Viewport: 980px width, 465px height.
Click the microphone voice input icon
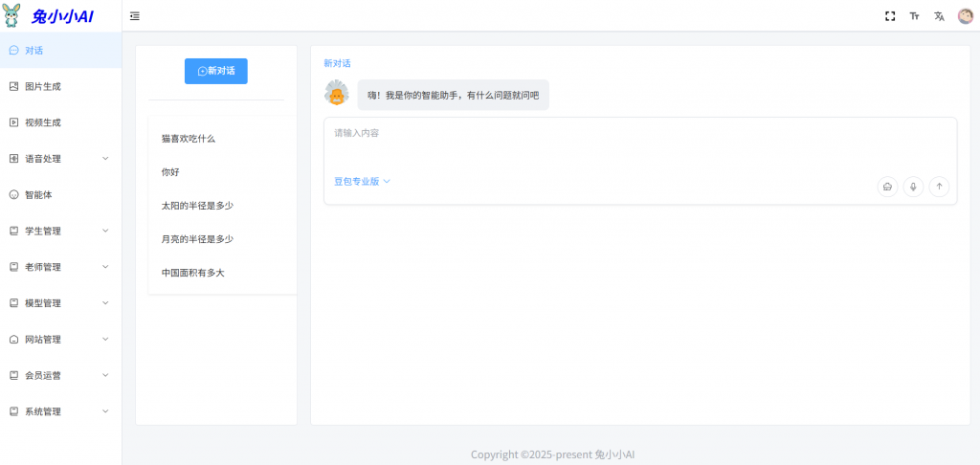coord(913,187)
